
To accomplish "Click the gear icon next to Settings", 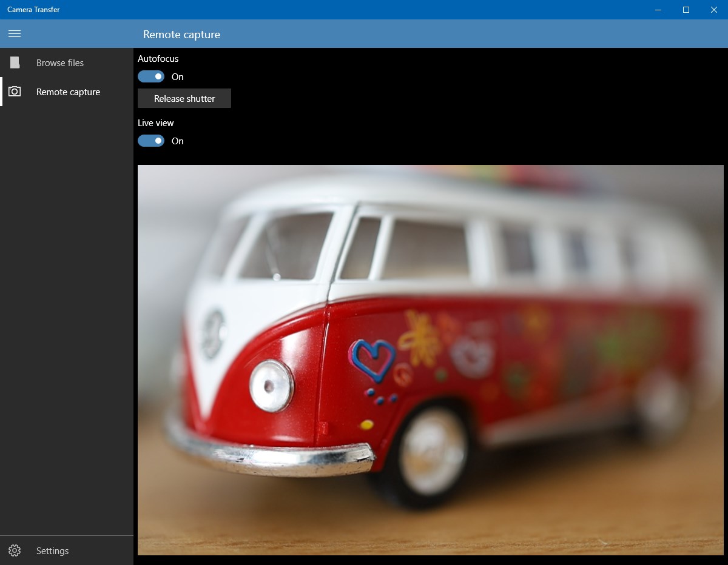I will pos(15,550).
